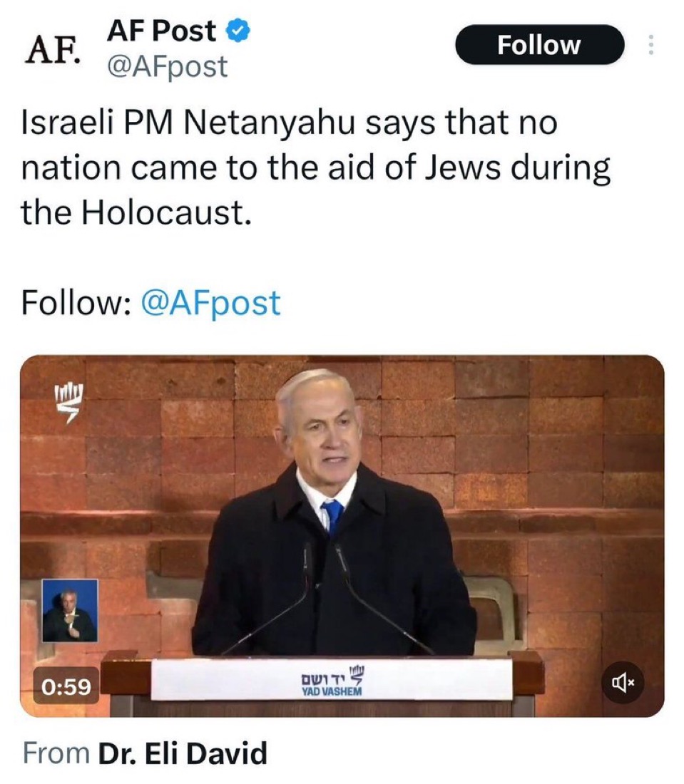Click the Follow button
Image resolution: width=684 pixels, height=784 pixels.
(x=539, y=44)
